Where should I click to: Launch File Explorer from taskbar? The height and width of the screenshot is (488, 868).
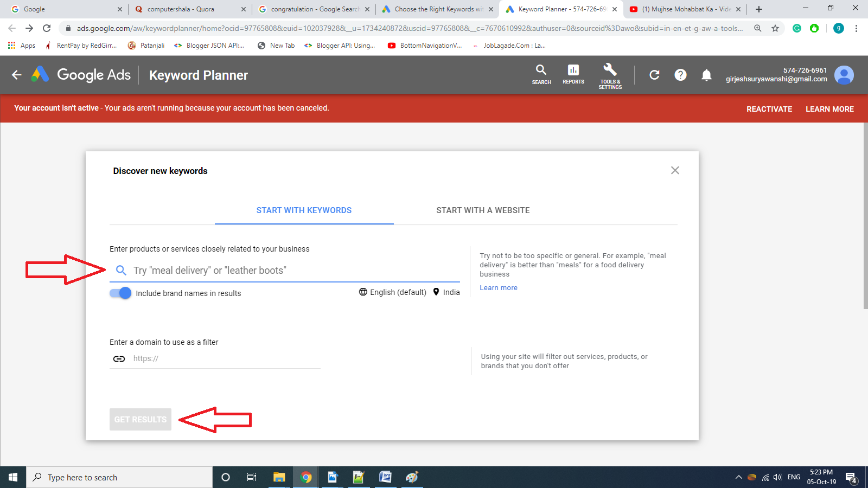pyautogui.click(x=279, y=477)
